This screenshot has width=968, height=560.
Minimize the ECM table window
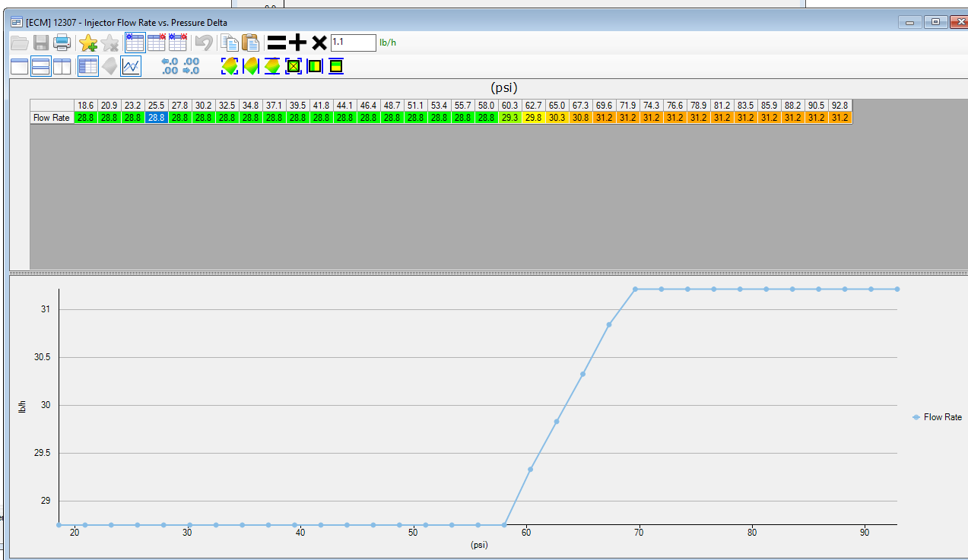[x=910, y=22]
